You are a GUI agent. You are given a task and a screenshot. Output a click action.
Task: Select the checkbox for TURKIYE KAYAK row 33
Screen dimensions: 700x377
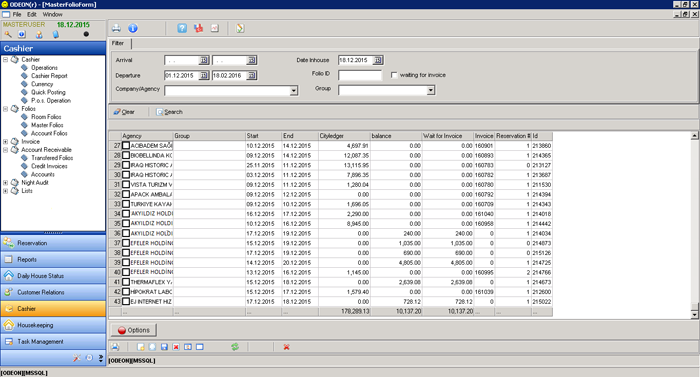(126, 204)
